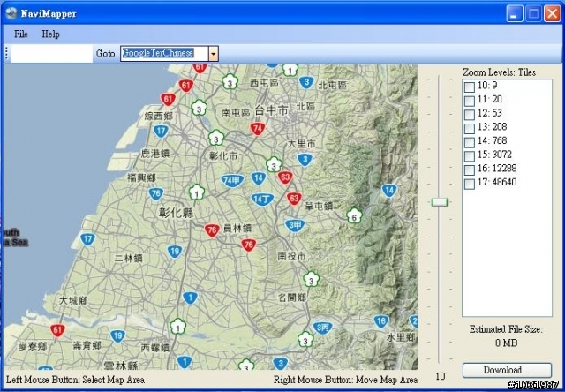Click the zoom slider thumb

pos(440,202)
